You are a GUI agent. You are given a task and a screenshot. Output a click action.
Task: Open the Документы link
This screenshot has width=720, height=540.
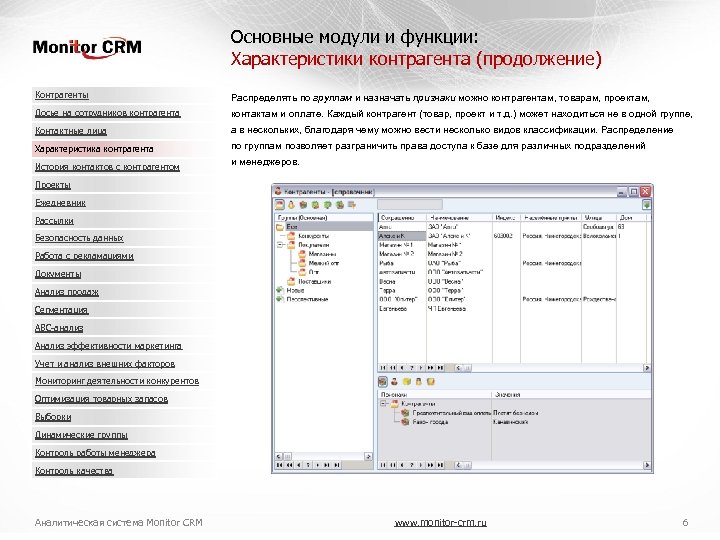(x=58, y=274)
